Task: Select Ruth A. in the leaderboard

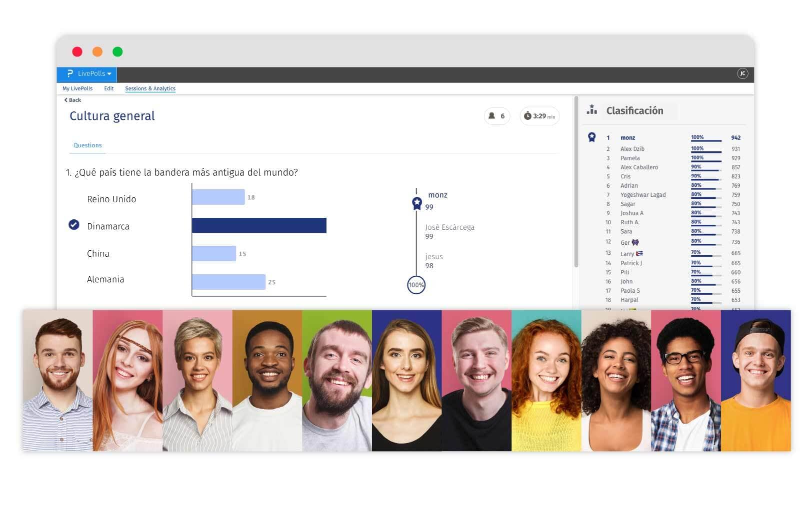Action: coord(630,222)
